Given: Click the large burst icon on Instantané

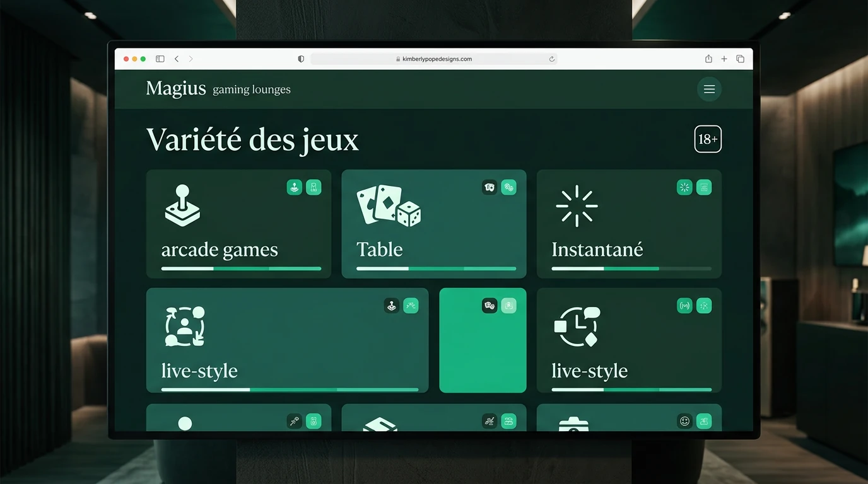Looking at the screenshot, I should pos(577,206).
